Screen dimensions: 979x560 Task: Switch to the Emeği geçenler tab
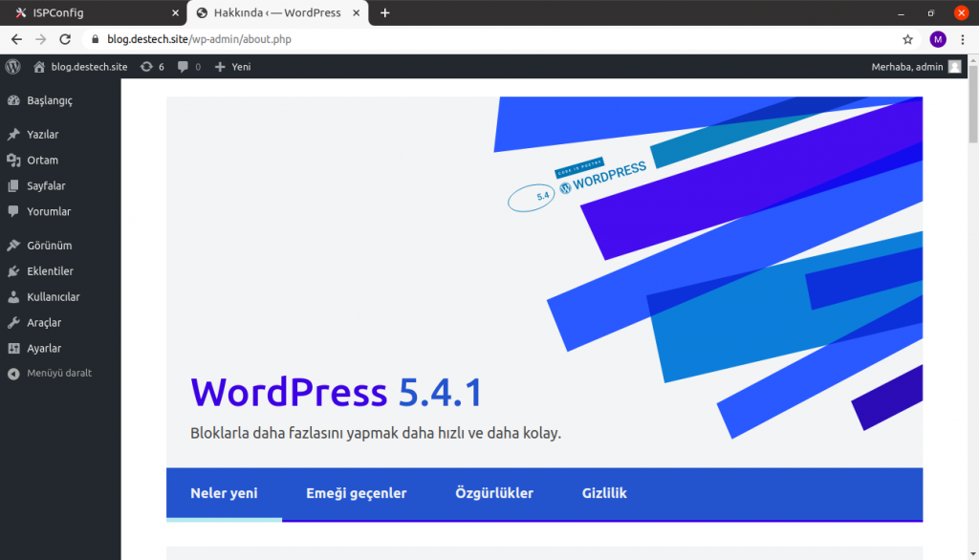[x=357, y=493]
